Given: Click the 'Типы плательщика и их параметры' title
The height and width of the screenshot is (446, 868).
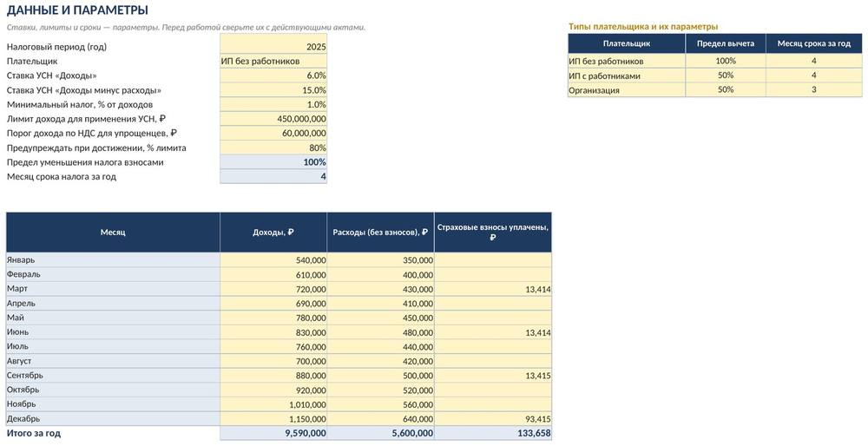Looking at the screenshot, I should click(x=643, y=27).
